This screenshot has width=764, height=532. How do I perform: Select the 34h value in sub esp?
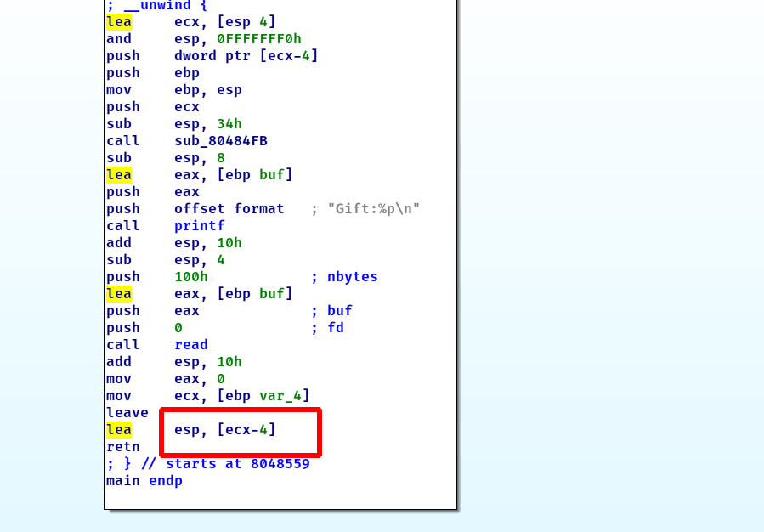click(229, 124)
